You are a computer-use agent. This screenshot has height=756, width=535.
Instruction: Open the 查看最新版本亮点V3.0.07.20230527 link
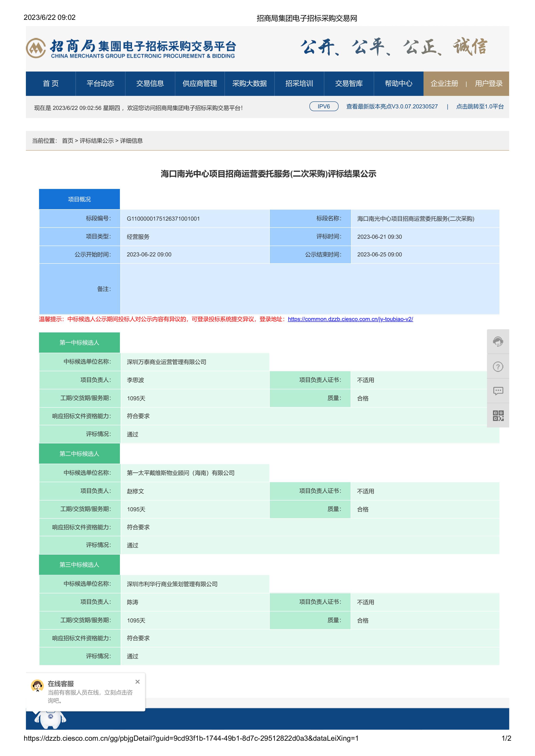[392, 107]
